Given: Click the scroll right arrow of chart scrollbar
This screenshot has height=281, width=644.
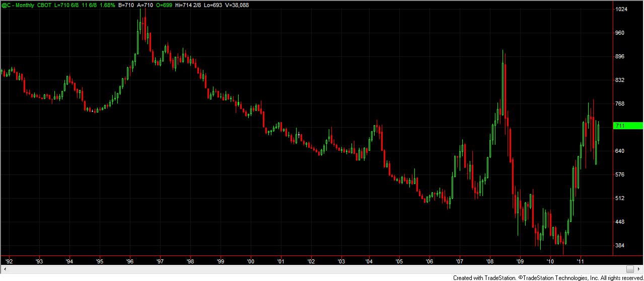Looking at the screenshot, I should [x=639, y=269].
